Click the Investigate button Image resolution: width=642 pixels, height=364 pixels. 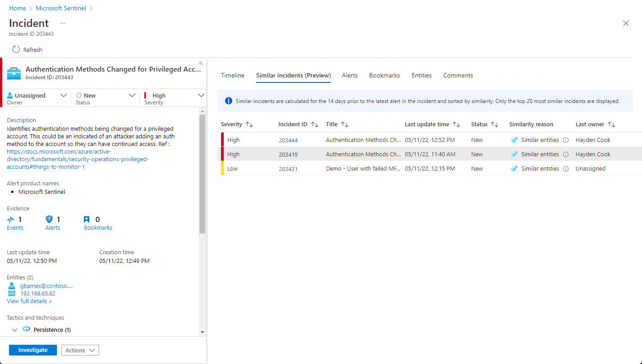pos(33,350)
